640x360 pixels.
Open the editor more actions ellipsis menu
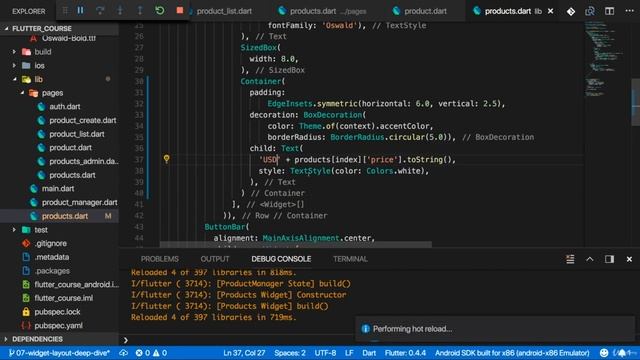click(x=629, y=11)
